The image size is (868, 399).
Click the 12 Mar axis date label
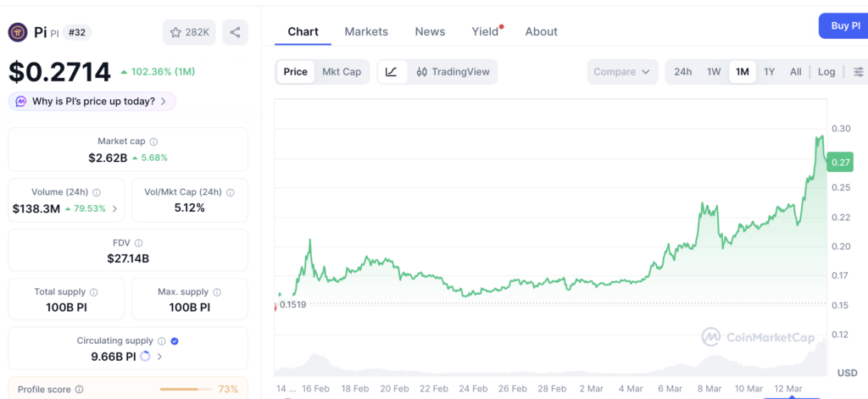pyautogui.click(x=787, y=389)
